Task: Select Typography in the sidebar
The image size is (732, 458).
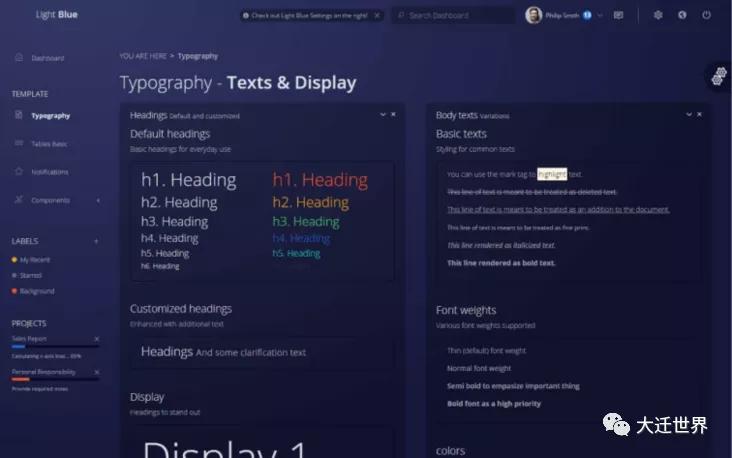Action: pyautogui.click(x=50, y=115)
